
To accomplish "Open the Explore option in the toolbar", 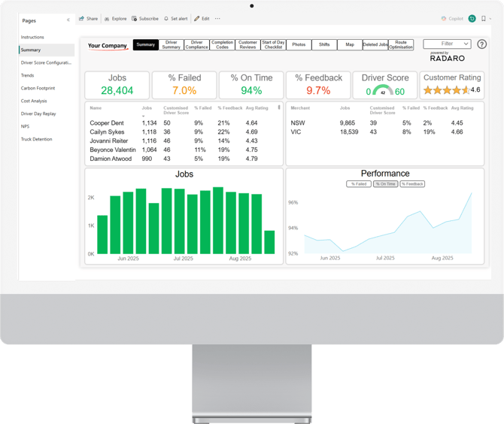I will [x=115, y=19].
